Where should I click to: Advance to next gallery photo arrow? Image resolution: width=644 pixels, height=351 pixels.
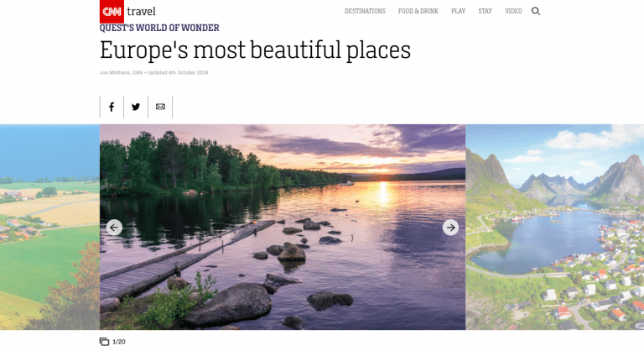pyautogui.click(x=450, y=227)
